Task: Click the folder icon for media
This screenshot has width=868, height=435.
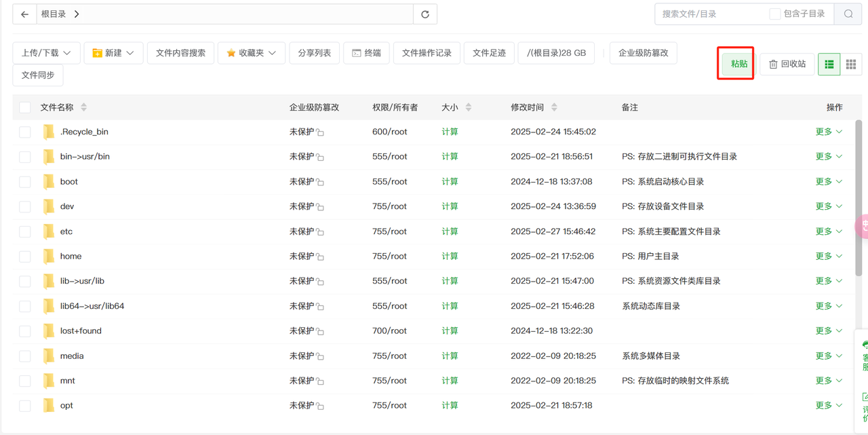Action: pyautogui.click(x=49, y=356)
